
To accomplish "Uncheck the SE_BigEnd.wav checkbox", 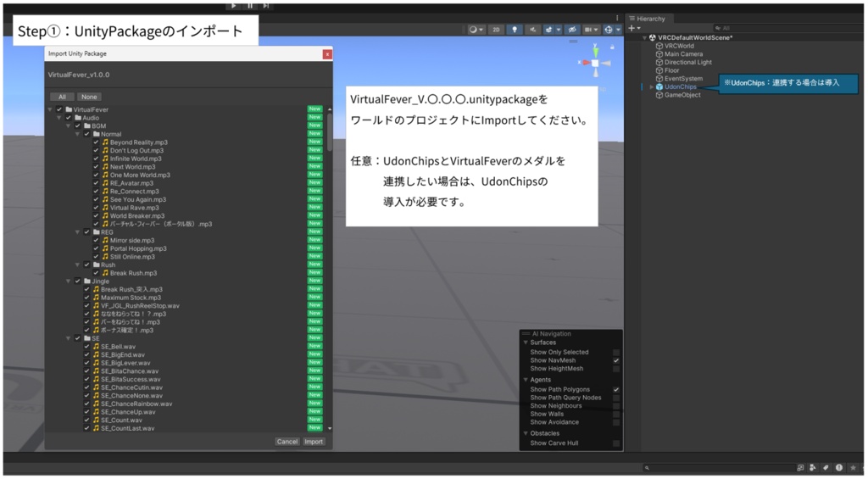I will (87, 355).
